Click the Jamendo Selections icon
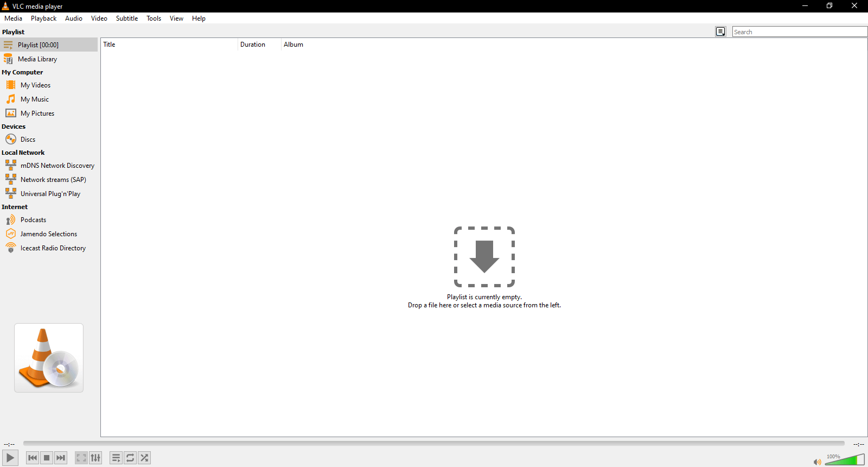Screen dimensions: 868x467 (11, 233)
